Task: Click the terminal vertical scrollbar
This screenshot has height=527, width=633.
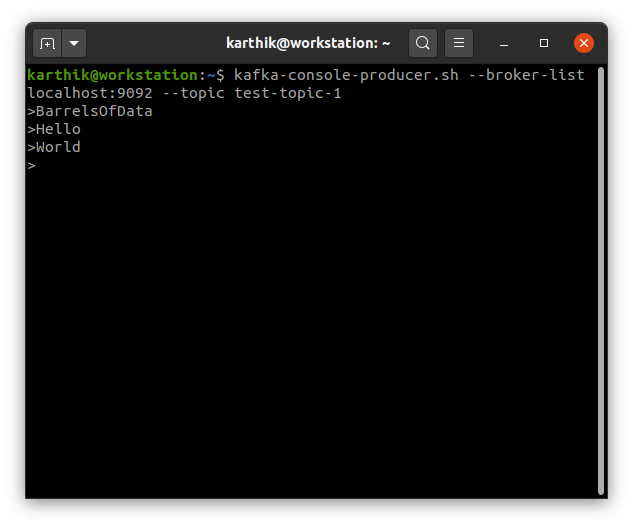Action: [x=601, y=281]
